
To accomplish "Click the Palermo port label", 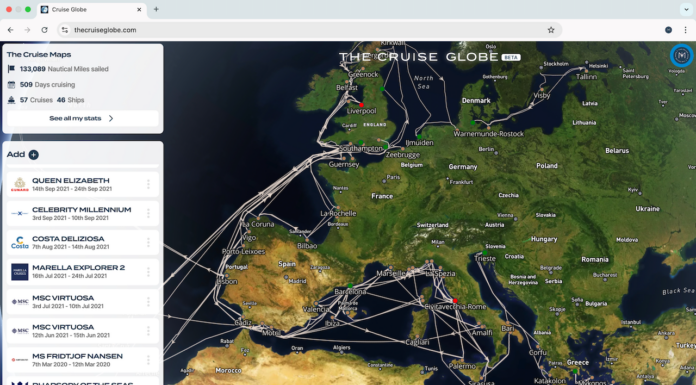I will click(x=462, y=366).
